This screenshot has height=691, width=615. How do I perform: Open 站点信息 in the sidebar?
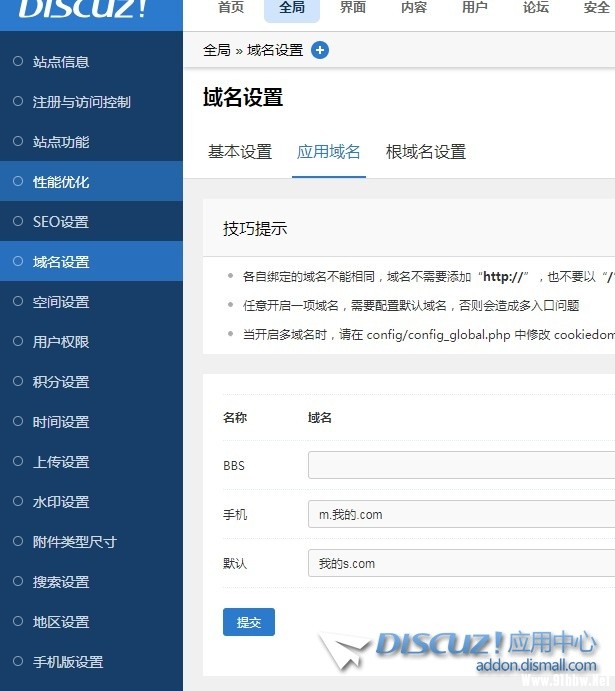click(61, 62)
